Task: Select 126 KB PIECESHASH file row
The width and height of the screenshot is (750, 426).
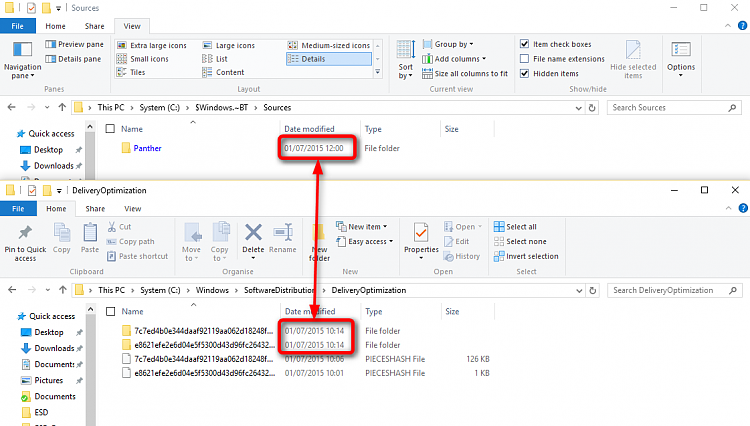Action: tap(305, 359)
